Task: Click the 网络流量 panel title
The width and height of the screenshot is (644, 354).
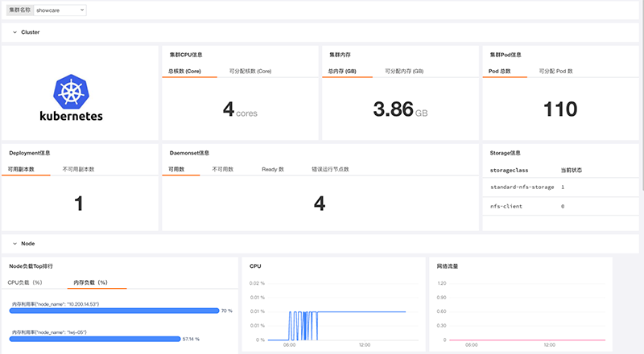Action: coord(448,266)
